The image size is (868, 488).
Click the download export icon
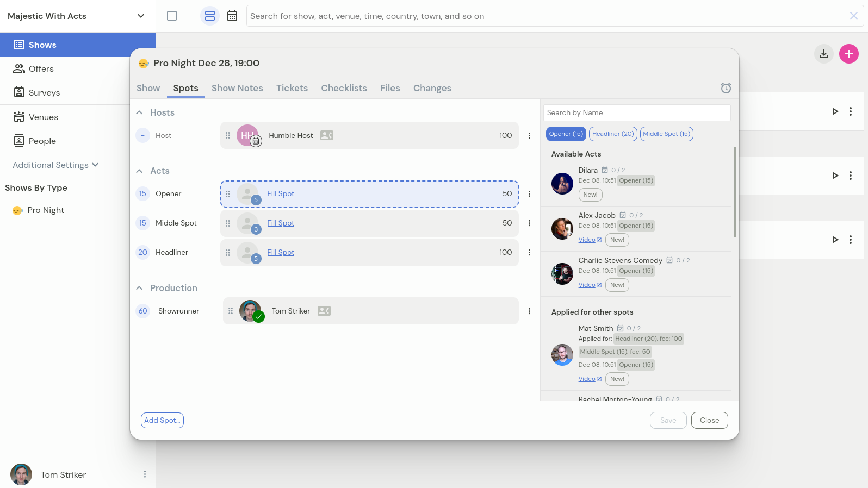point(824,54)
